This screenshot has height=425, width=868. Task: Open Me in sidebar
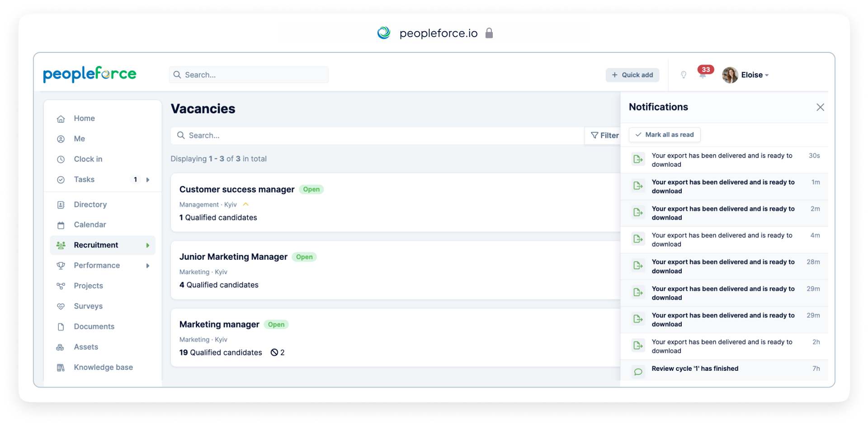point(79,139)
